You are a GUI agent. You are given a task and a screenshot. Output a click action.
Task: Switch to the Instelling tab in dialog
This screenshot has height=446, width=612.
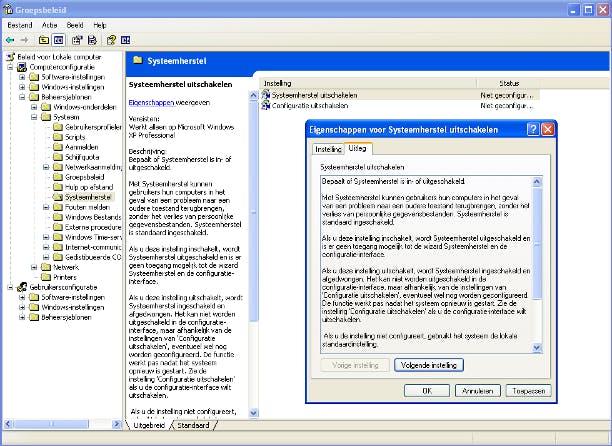(x=328, y=149)
